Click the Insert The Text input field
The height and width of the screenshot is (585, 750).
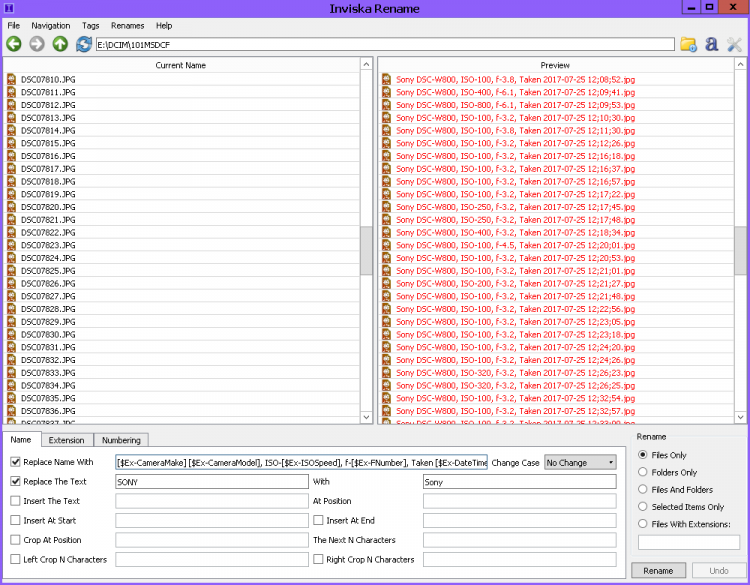pos(212,501)
